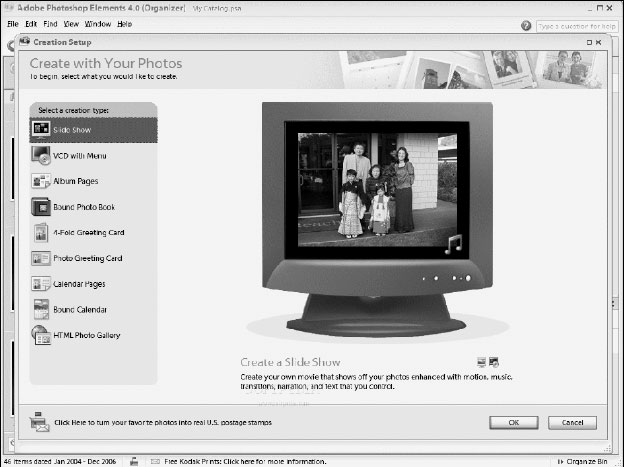The height and width of the screenshot is (467, 624).
Task: Select the Calendar Pages icon
Action: tap(41, 284)
